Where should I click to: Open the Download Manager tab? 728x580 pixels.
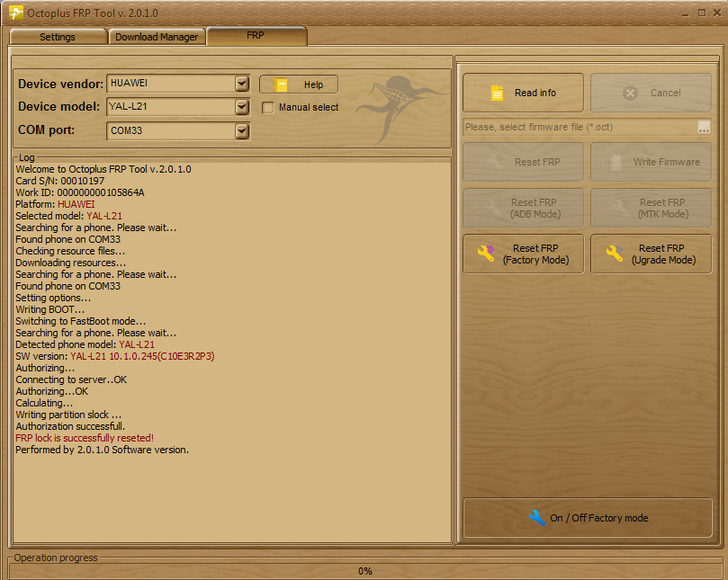[157, 37]
